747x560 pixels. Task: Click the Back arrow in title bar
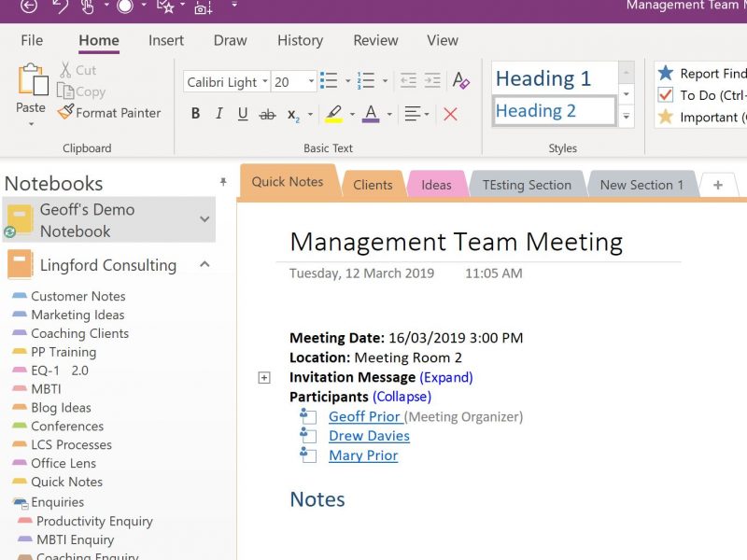(x=29, y=6)
